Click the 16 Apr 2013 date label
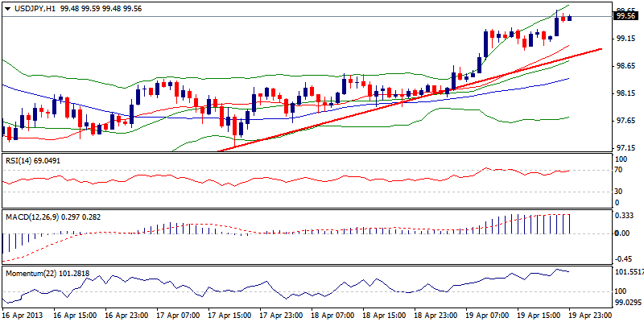Screen dimensions: 644x322 tap(22, 316)
